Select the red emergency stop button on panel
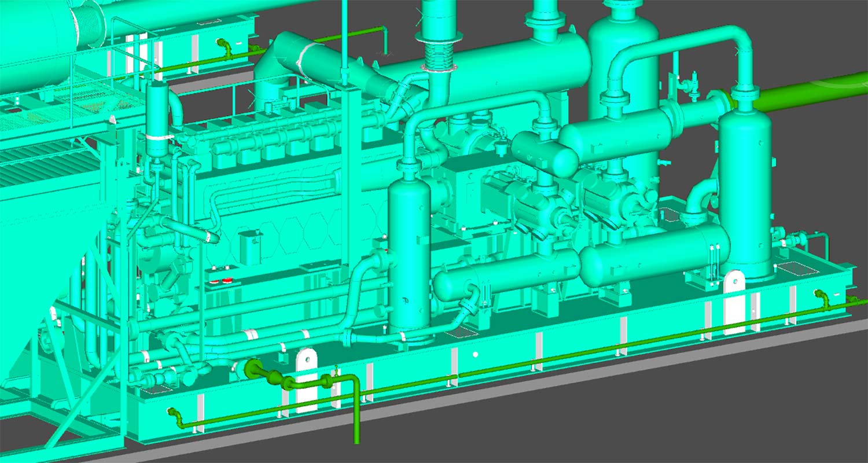868x463 pixels. 213,281
